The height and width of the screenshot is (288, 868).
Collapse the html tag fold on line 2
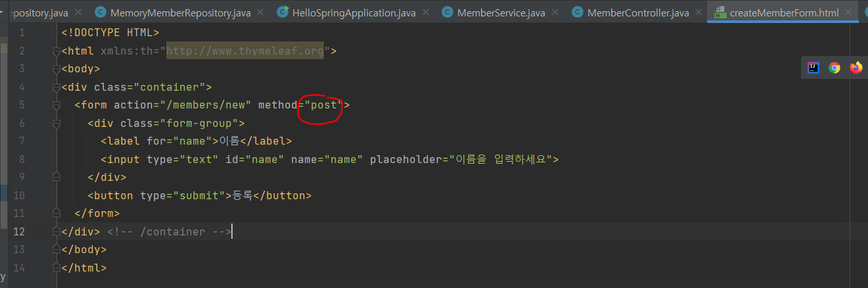[x=57, y=51]
